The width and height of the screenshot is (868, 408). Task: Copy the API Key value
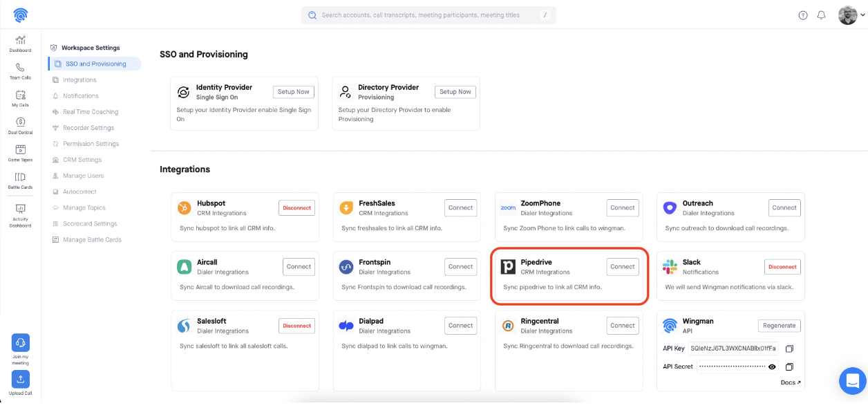tap(789, 349)
